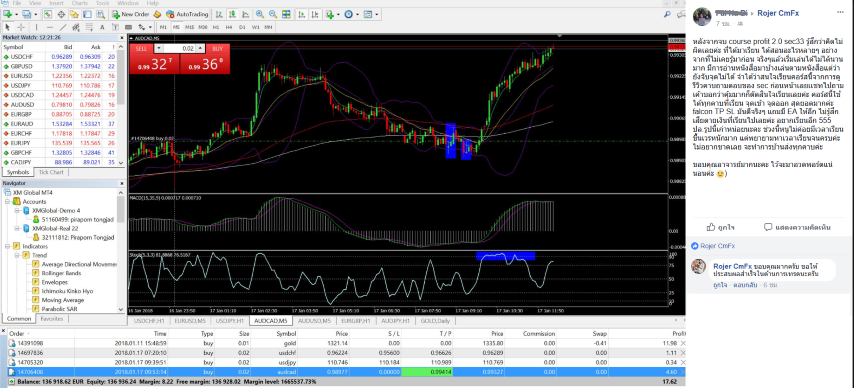
Task: Open the Charts menu
Action: tap(80, 3)
